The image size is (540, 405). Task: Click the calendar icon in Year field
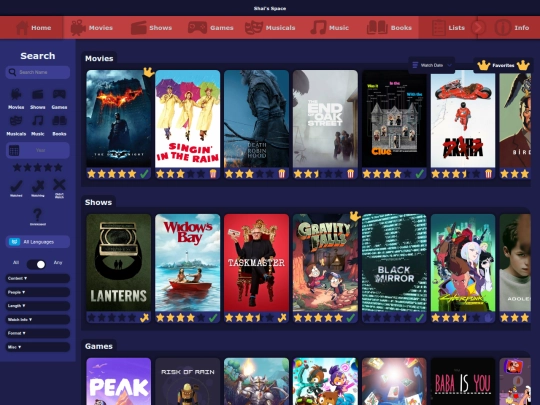point(14,150)
